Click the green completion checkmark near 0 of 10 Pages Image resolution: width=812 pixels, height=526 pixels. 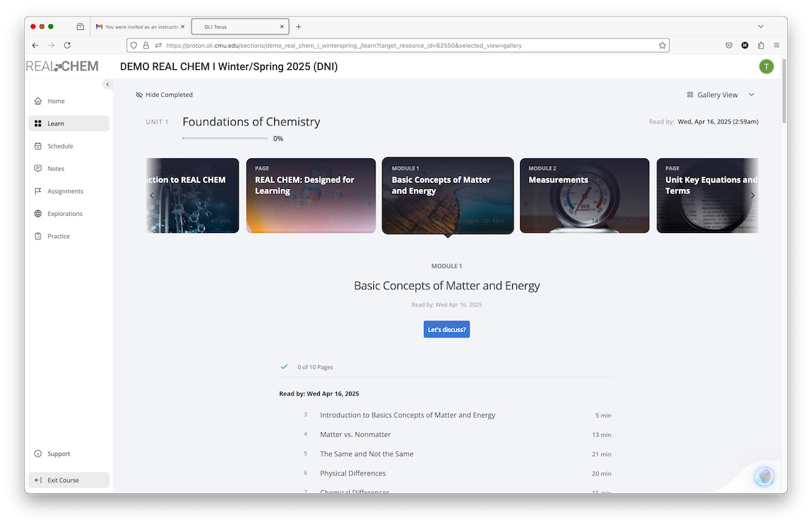click(x=284, y=366)
